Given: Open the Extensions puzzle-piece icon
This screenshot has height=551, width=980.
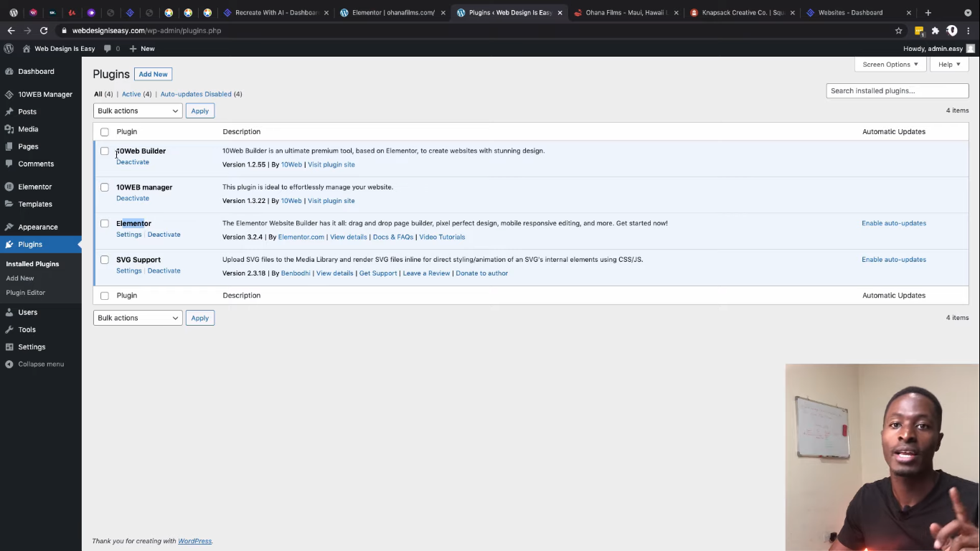Looking at the screenshot, I should (935, 31).
